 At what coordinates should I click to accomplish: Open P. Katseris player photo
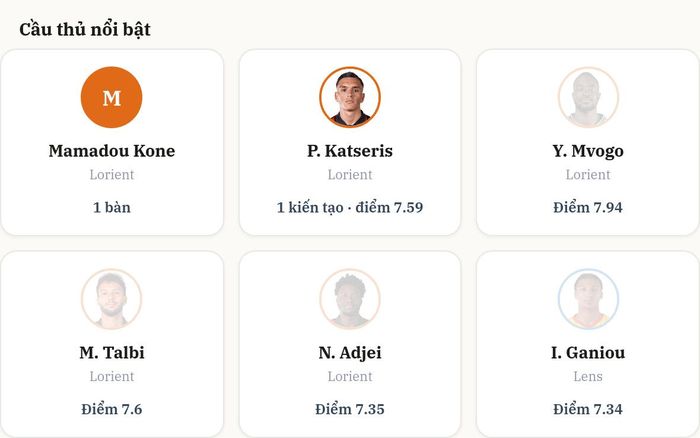350,97
